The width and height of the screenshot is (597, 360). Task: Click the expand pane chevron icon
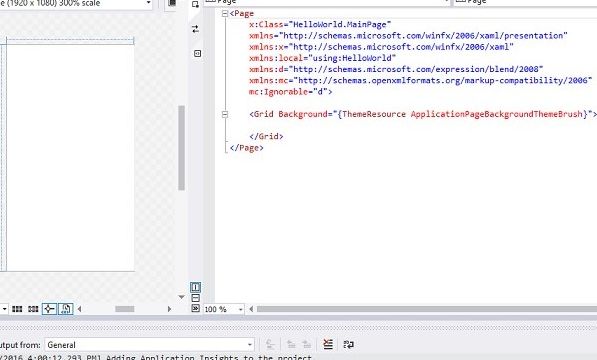coord(196,308)
